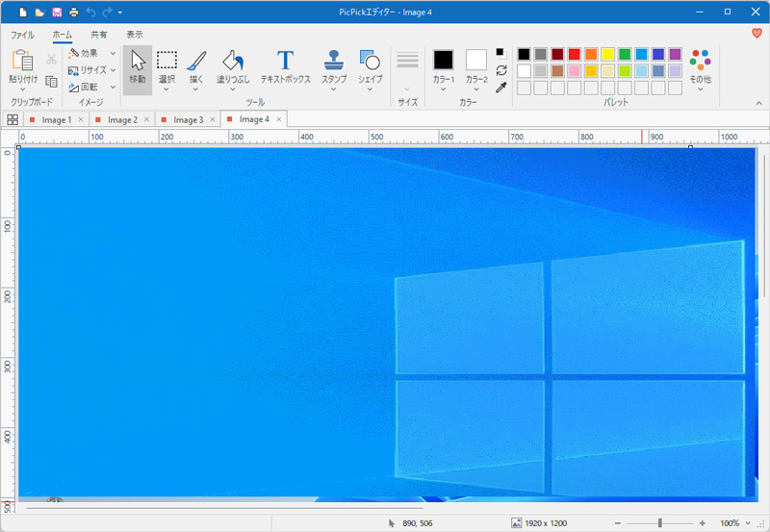Screen dimensions: 770x532
Task: Click the eyedropper color picker icon
Action: (501, 88)
